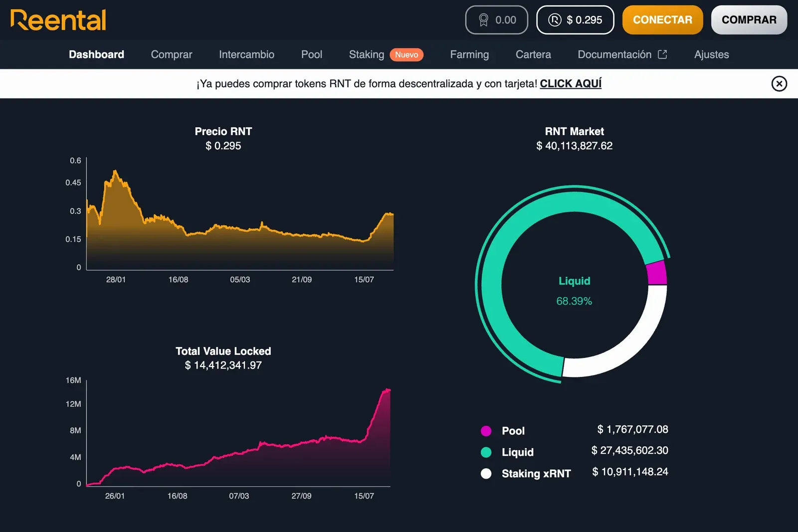
Task: Switch to the Pool tab
Action: pyautogui.click(x=312, y=54)
